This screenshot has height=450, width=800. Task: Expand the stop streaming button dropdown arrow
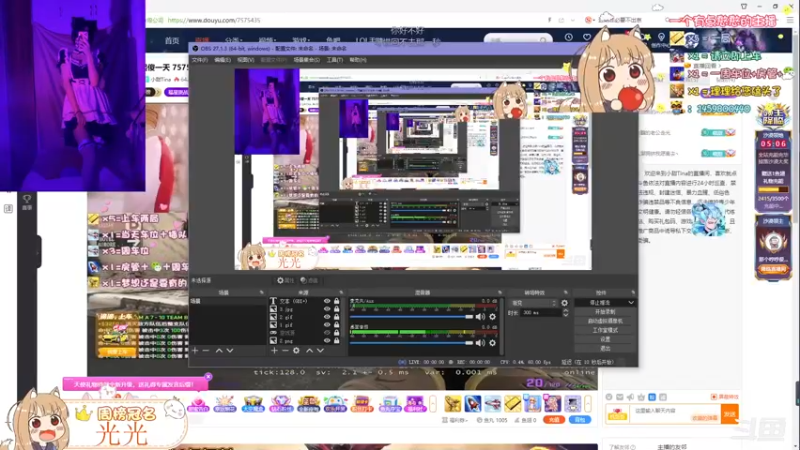[x=631, y=303]
